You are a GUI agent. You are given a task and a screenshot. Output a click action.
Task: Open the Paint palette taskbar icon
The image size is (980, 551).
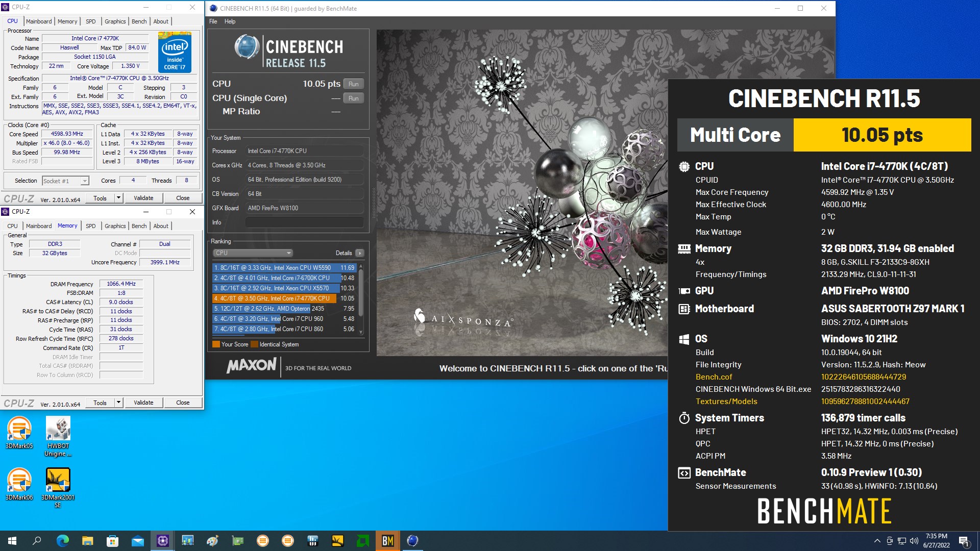click(212, 541)
